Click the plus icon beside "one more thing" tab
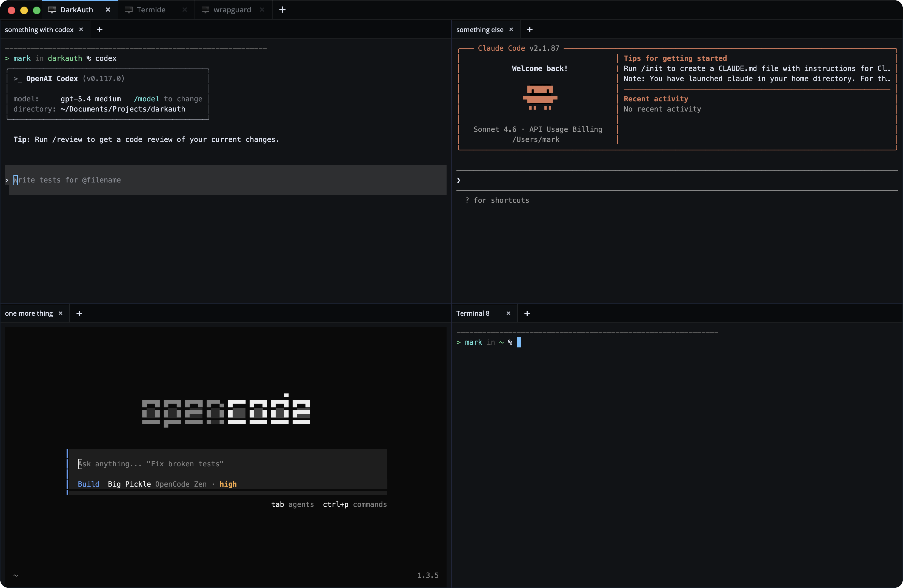The width and height of the screenshot is (903, 588). tap(79, 313)
